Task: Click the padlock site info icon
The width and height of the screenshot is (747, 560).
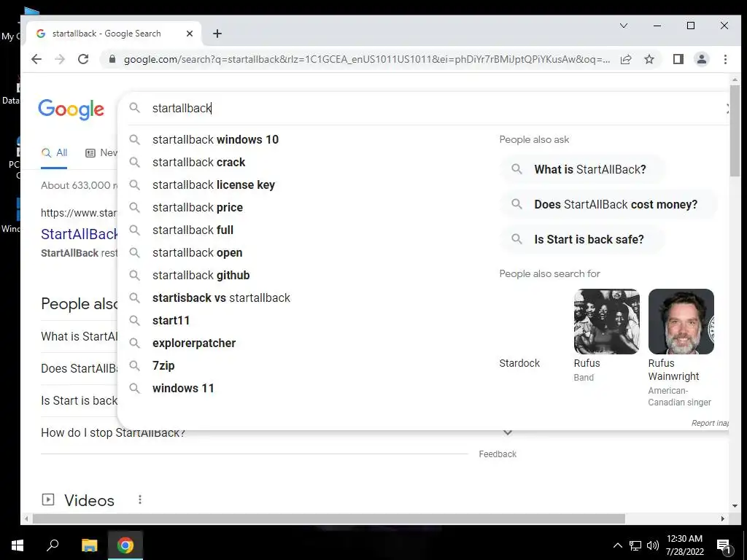Action: coord(112,59)
